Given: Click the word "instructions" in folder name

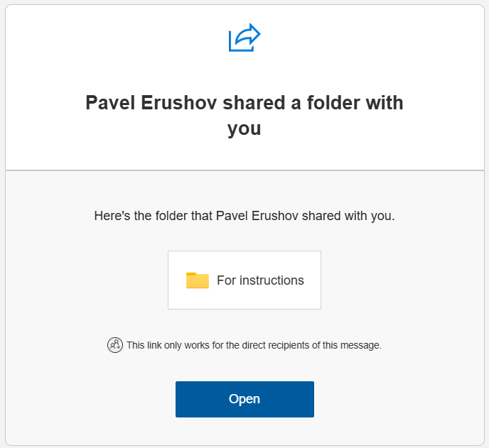Looking at the screenshot, I should click(x=272, y=280).
